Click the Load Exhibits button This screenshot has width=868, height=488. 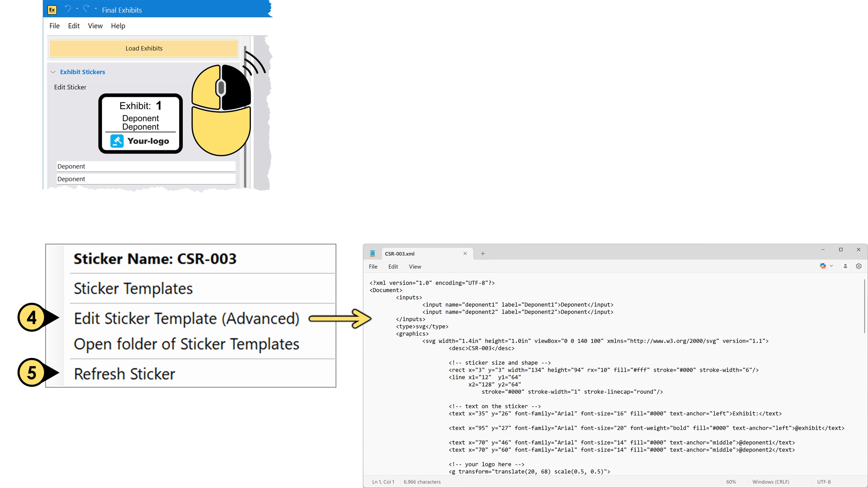[x=144, y=48]
